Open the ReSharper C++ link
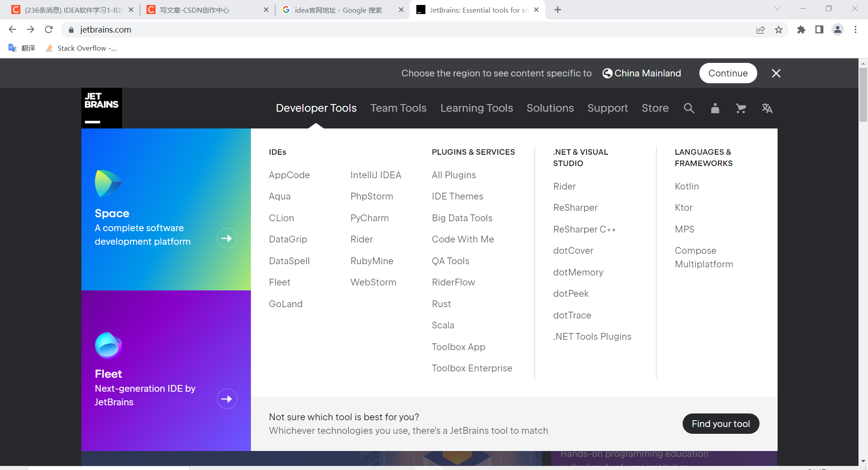Screen dimensions: 868x470 pos(585,229)
